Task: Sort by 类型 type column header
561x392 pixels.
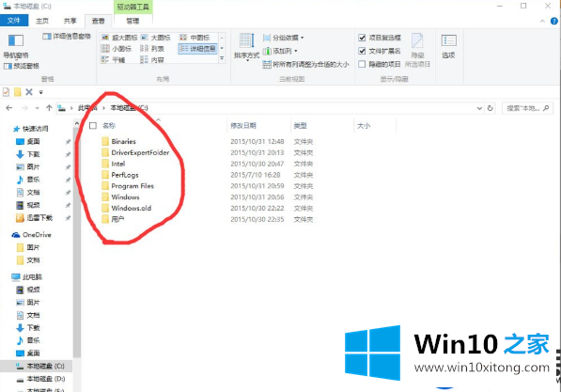Action: (x=300, y=125)
